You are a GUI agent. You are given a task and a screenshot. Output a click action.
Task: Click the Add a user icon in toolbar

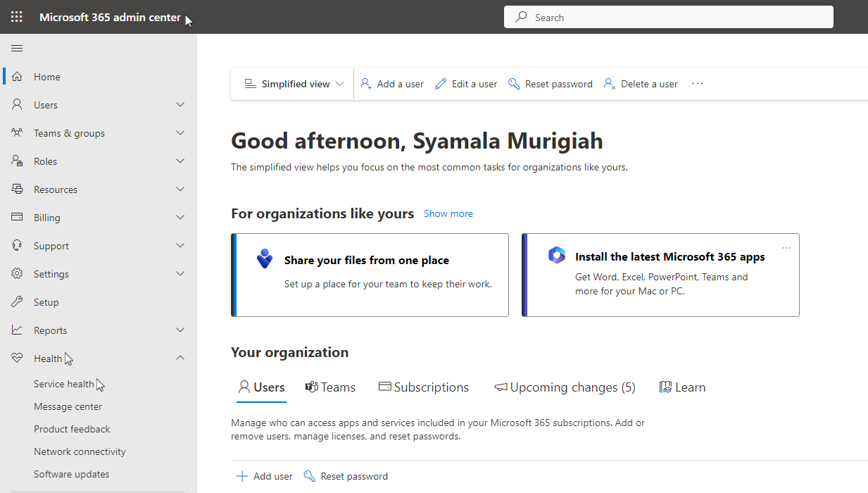pos(366,83)
